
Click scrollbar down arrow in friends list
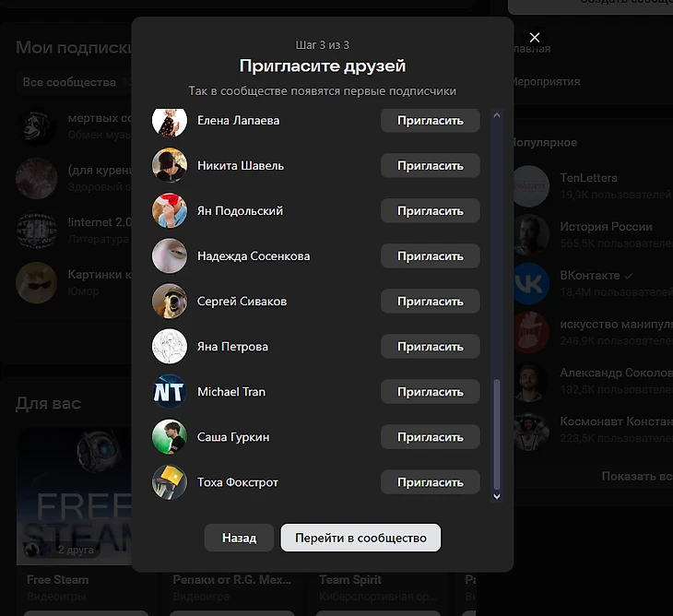tap(497, 497)
